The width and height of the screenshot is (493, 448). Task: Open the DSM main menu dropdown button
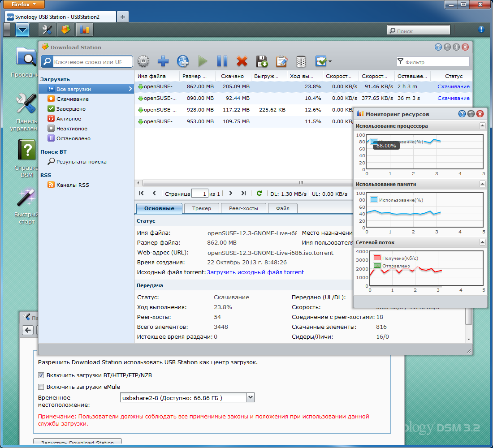click(x=22, y=30)
